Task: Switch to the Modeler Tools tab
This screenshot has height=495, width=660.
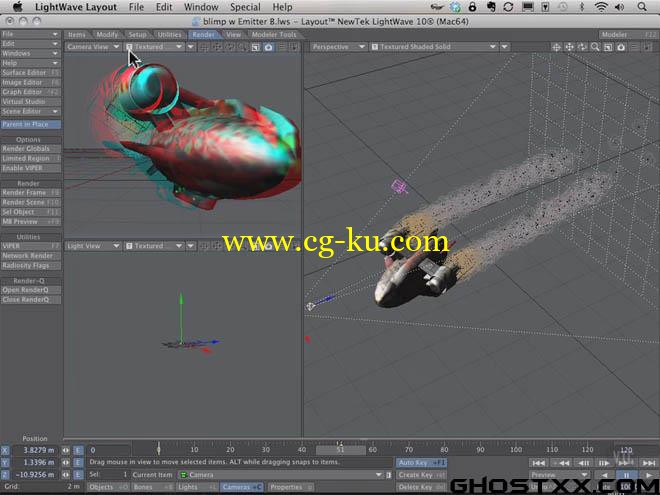Action: [274, 35]
